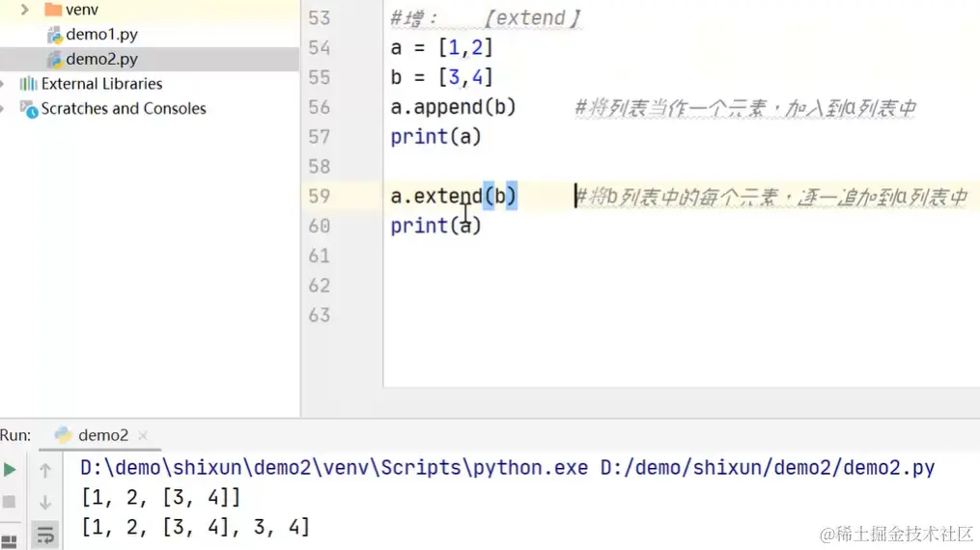Click print(a) on line 60
Viewport: 980px width, 550px height.
pos(436,226)
